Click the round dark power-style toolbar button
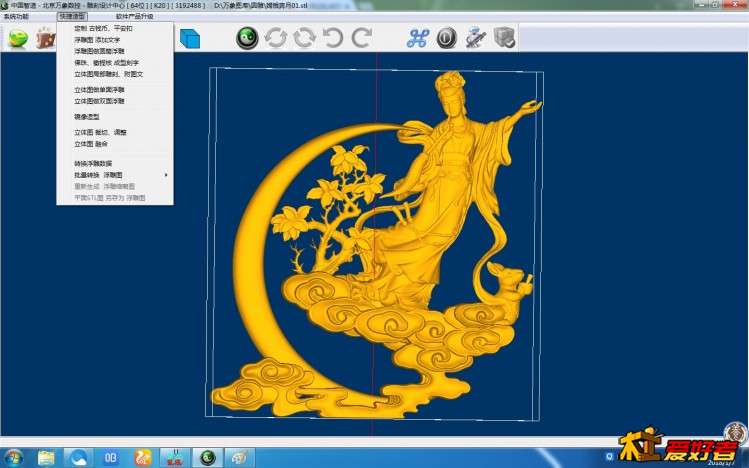 447,38
